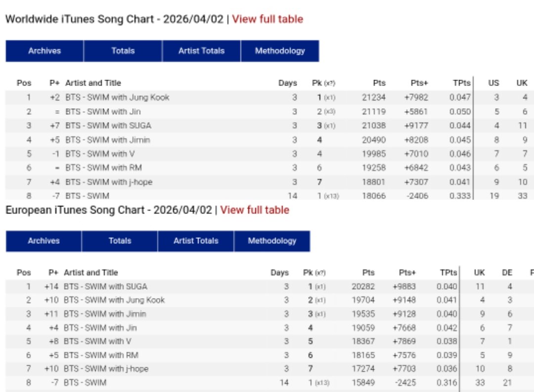Select 'BTS - SWIM with SUGA' in Worldwide chart

(x=108, y=126)
